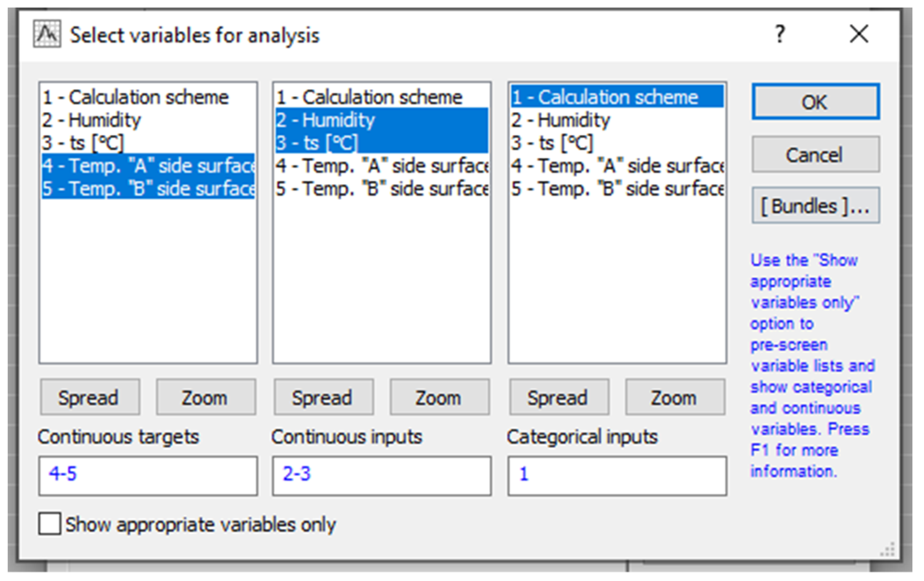Close the Select variables dialog
Image resolution: width=924 pixels, height=581 pixels.
pos(859,34)
